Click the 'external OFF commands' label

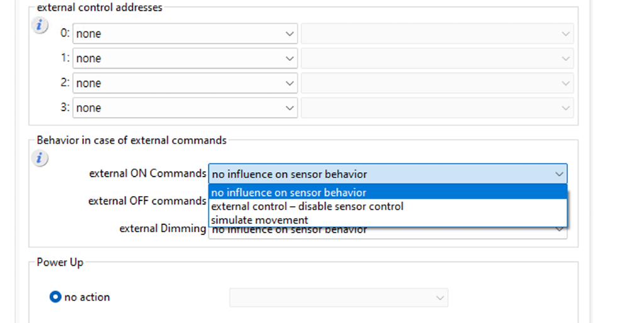147,201
